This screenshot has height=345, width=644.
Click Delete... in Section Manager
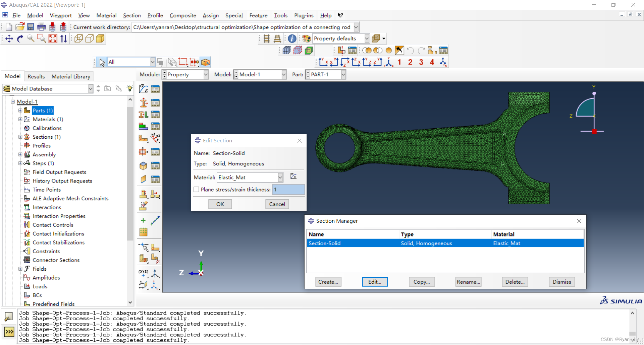pos(515,282)
